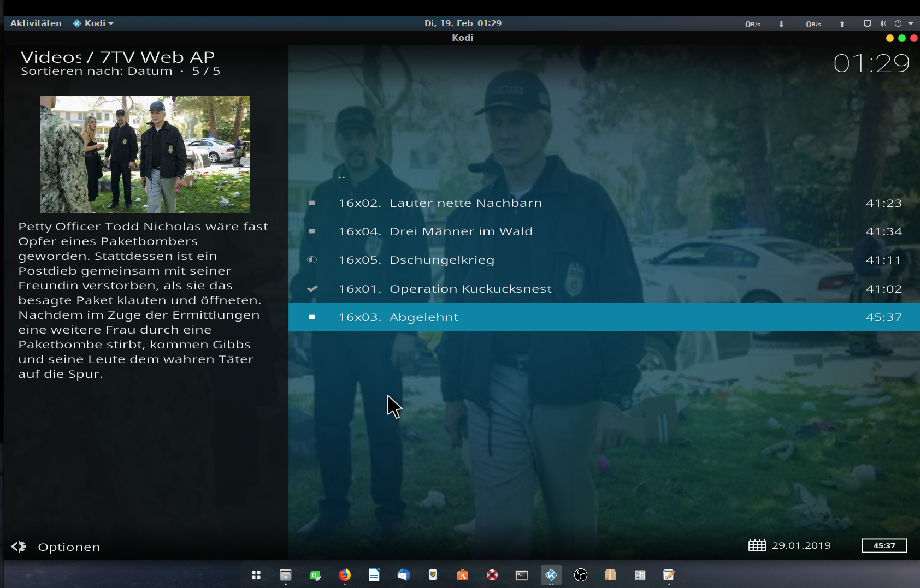
Task: Launch Qt Creator from dock
Action: click(315, 575)
